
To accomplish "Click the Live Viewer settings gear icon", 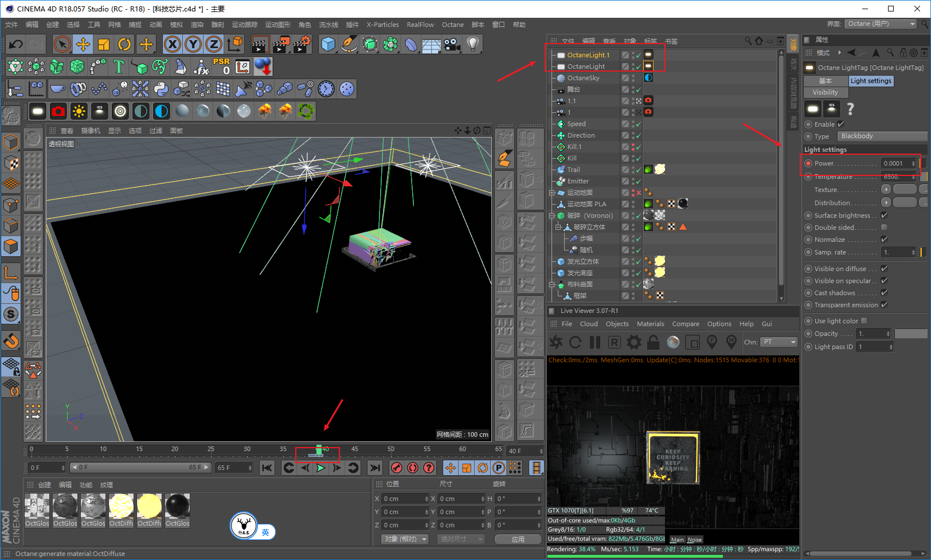I will [x=634, y=342].
